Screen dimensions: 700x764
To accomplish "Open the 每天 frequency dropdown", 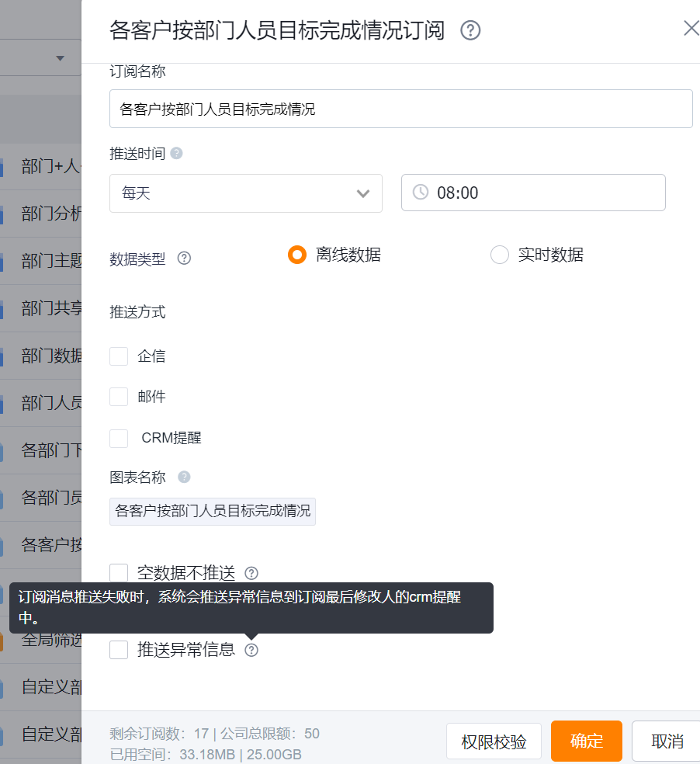I will tap(245, 193).
